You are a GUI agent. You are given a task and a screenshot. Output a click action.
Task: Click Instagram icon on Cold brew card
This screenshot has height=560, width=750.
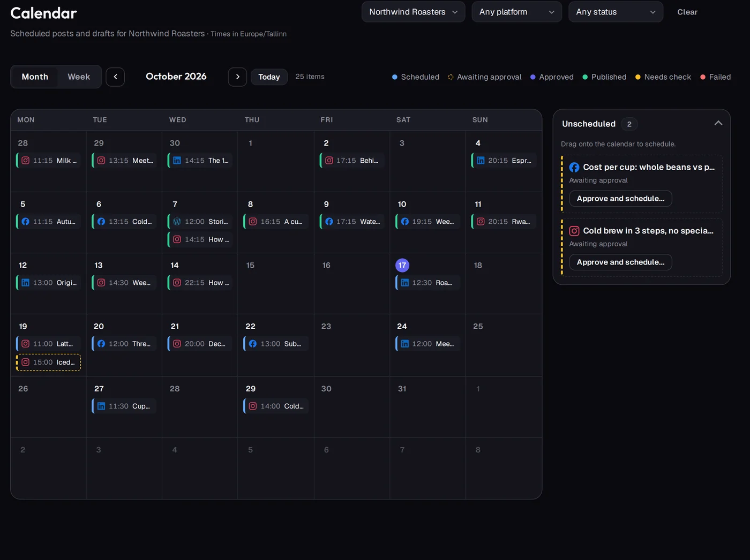[574, 231]
